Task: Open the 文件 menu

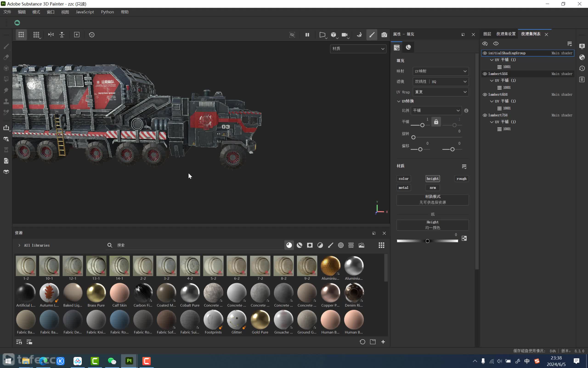Action: 7,12
